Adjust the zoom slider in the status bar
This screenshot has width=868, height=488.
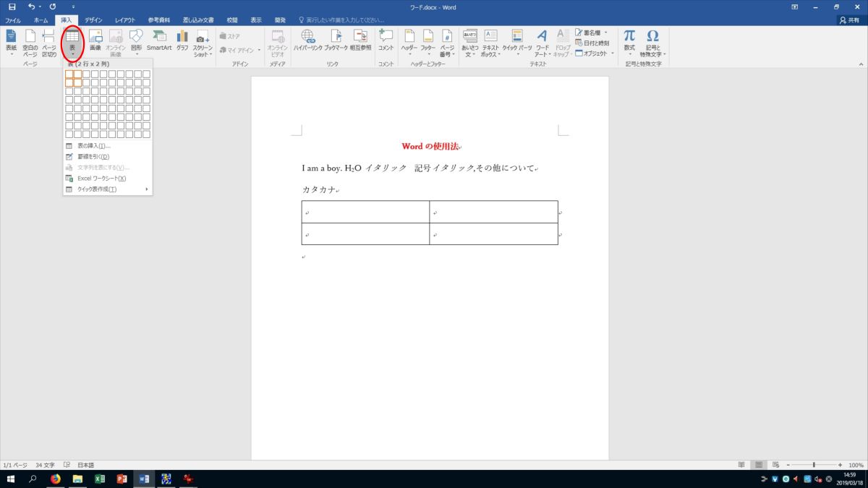(x=814, y=465)
